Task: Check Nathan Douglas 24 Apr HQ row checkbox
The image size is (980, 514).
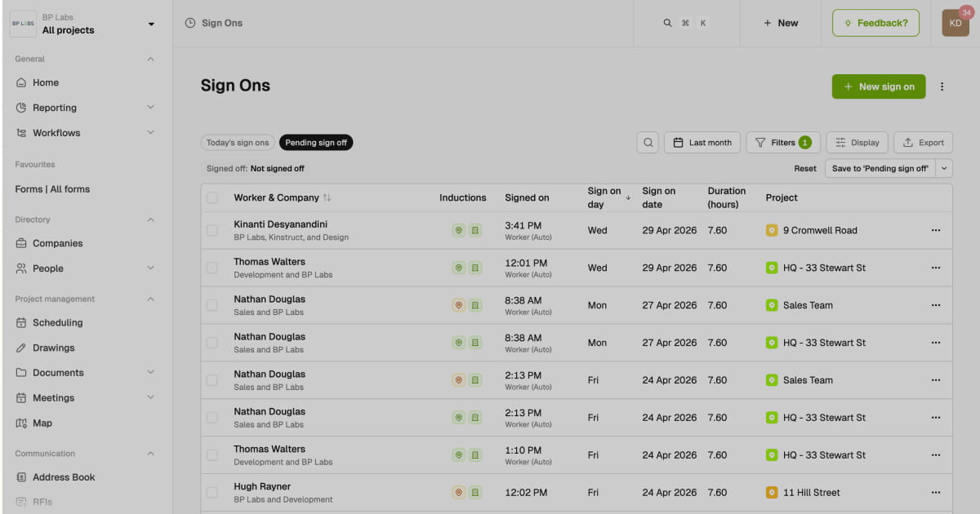Action: [212, 418]
